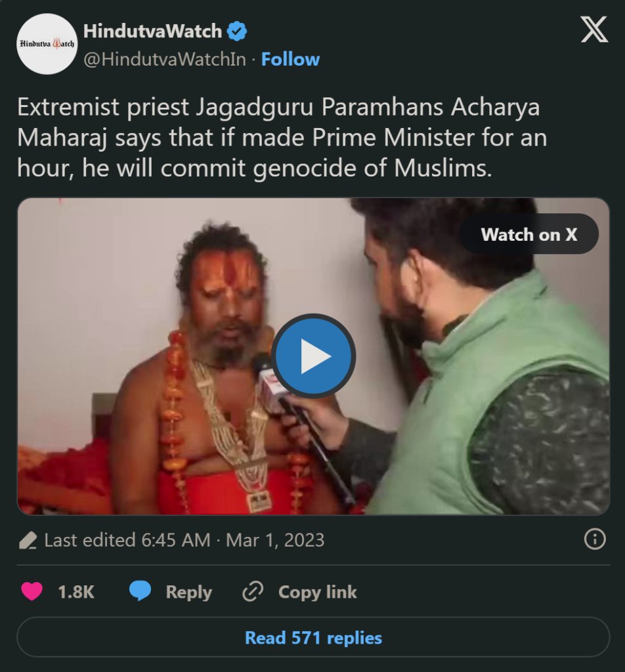The width and height of the screenshot is (625, 672).
Task: Click the HindutvaWatch logo avatar
Action: [47, 45]
